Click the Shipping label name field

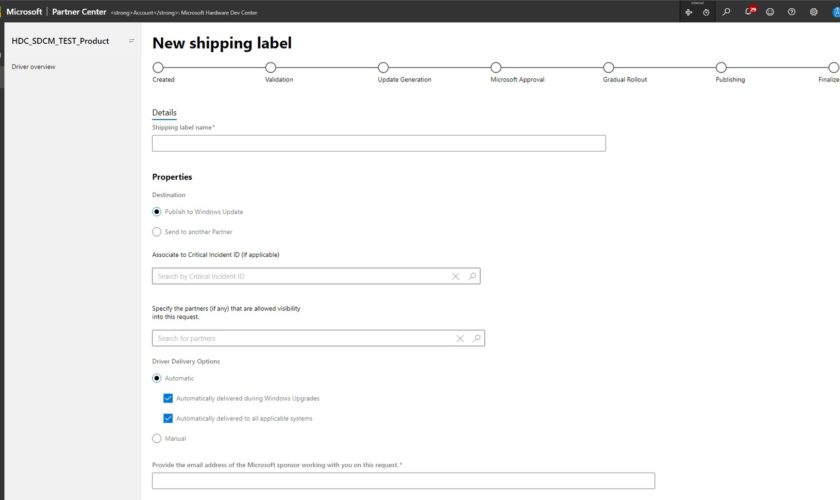click(378, 143)
